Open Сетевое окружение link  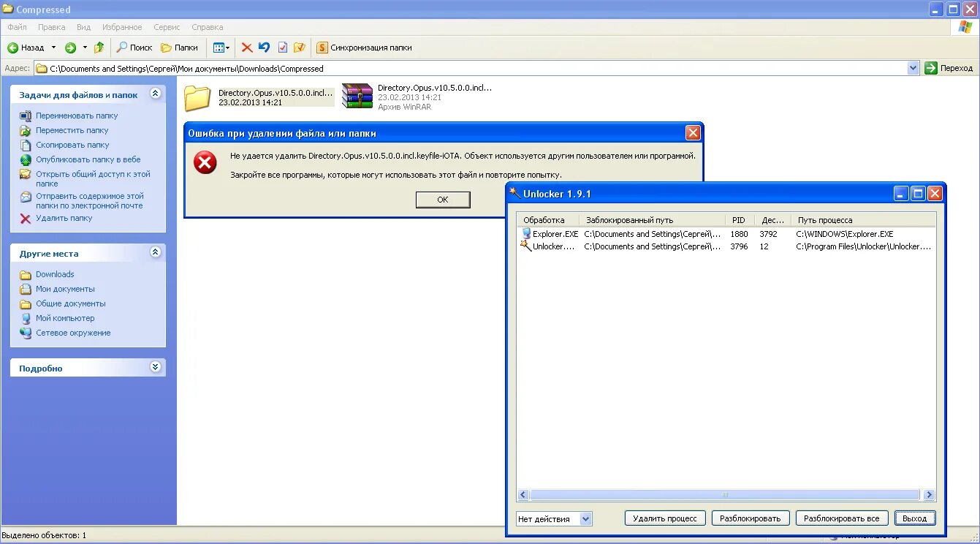pyautogui.click(x=73, y=333)
